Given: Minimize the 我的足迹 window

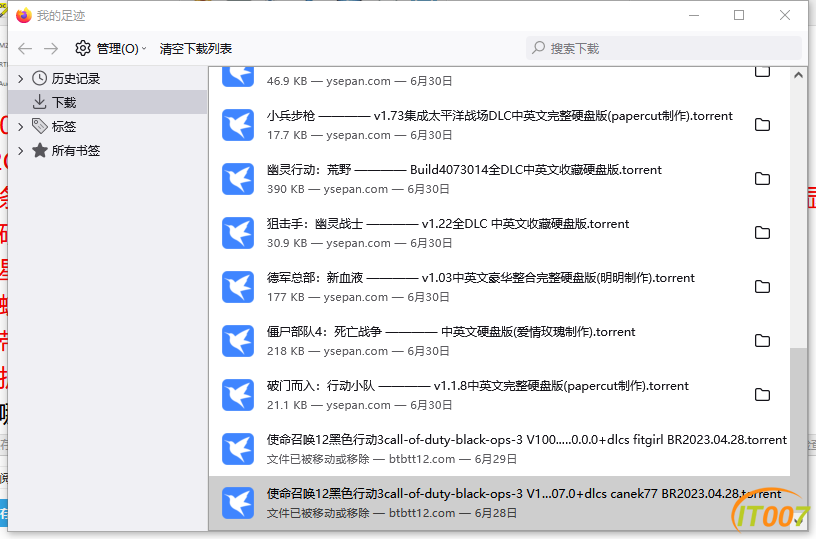Looking at the screenshot, I should coord(694,16).
